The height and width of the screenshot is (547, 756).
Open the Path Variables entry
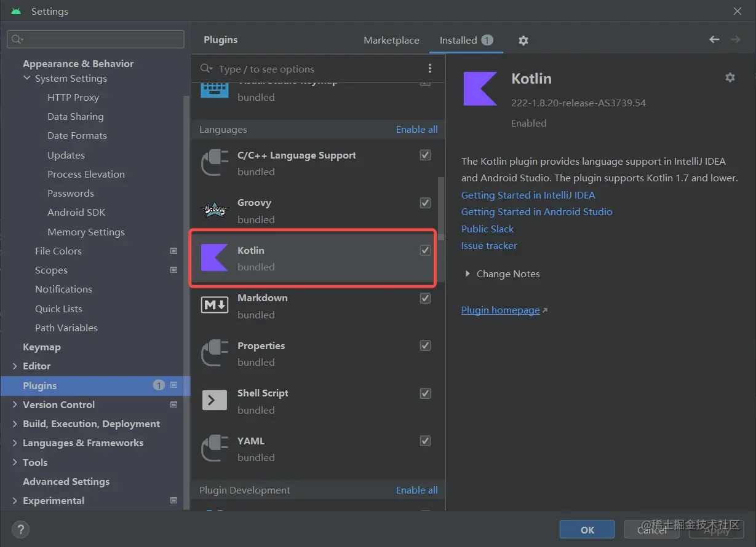coord(66,328)
